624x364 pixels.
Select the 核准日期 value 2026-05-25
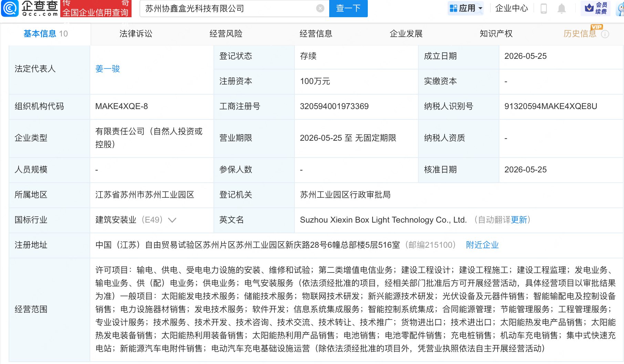click(x=526, y=170)
